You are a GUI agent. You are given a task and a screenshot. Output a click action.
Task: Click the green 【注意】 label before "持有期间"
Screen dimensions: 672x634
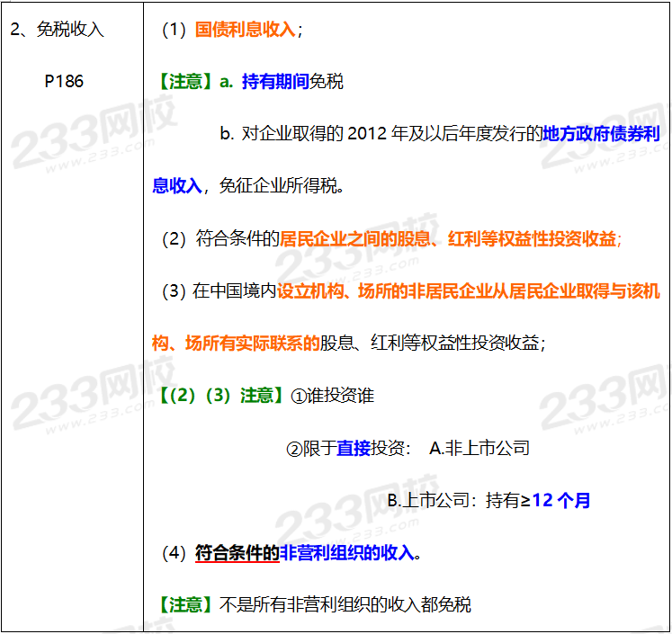click(x=184, y=82)
